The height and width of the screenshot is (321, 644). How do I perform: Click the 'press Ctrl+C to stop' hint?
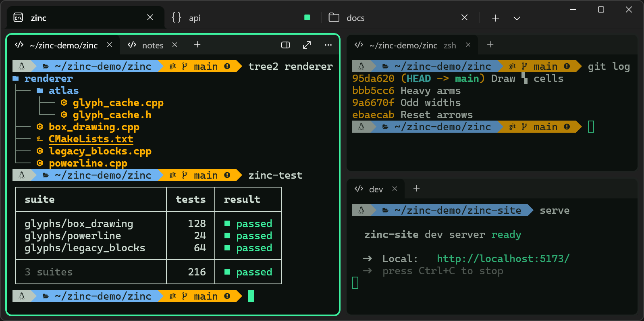(442, 271)
